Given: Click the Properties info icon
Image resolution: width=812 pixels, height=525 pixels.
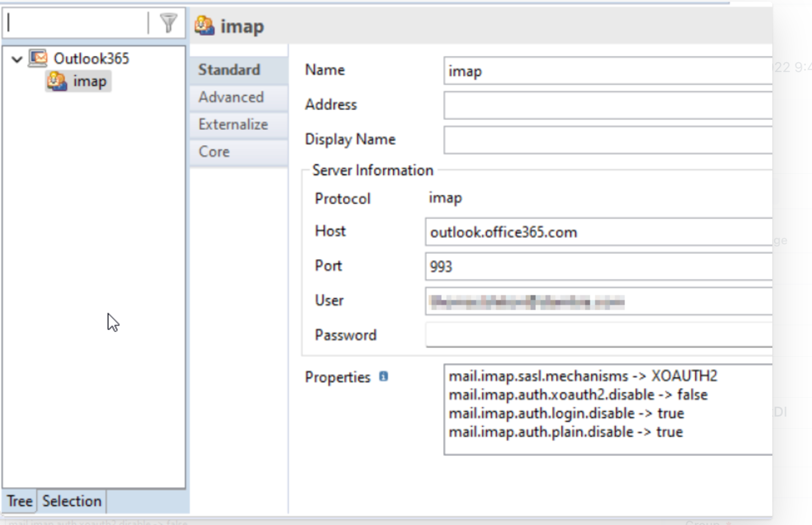Looking at the screenshot, I should (x=383, y=376).
